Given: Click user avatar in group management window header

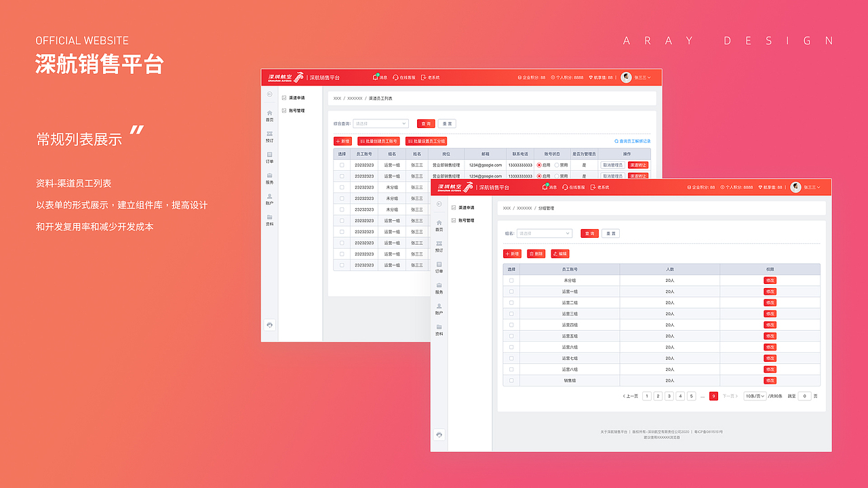Looking at the screenshot, I should [x=795, y=187].
